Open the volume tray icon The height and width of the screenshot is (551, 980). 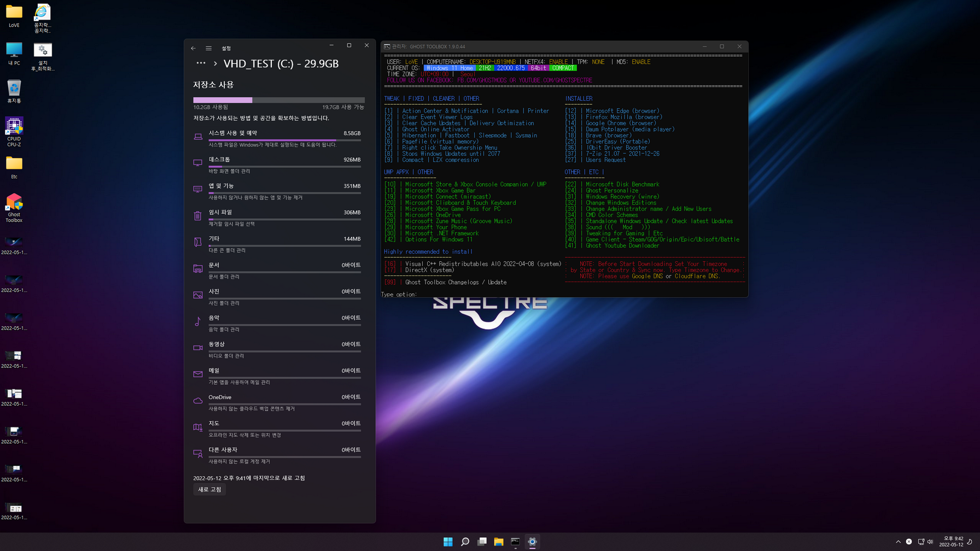point(931,542)
